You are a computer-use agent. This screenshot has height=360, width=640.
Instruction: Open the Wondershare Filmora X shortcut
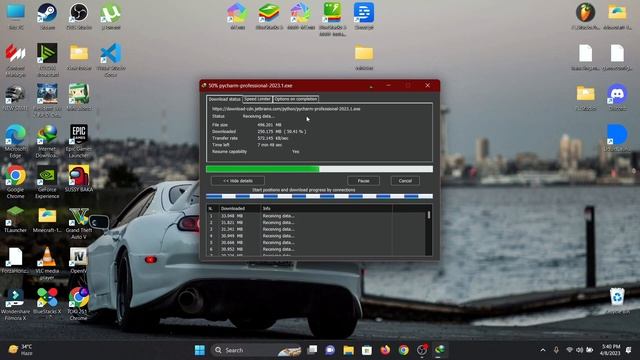(16, 304)
